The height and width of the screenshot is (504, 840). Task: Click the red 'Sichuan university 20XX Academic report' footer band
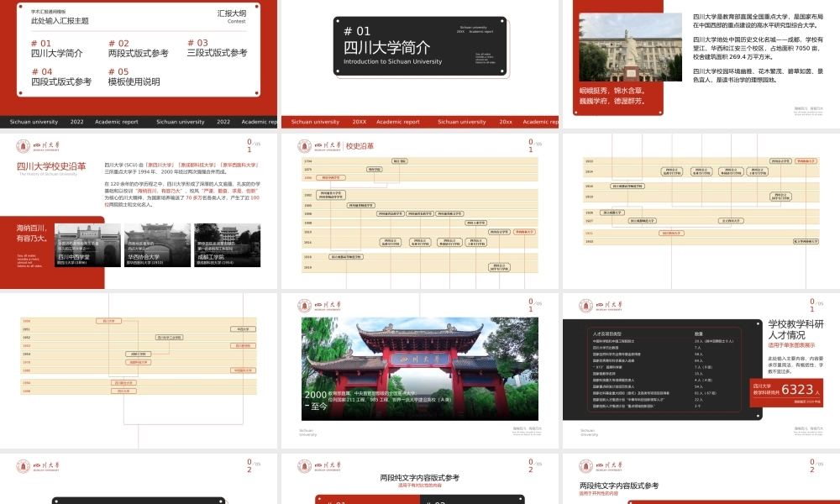click(419, 122)
